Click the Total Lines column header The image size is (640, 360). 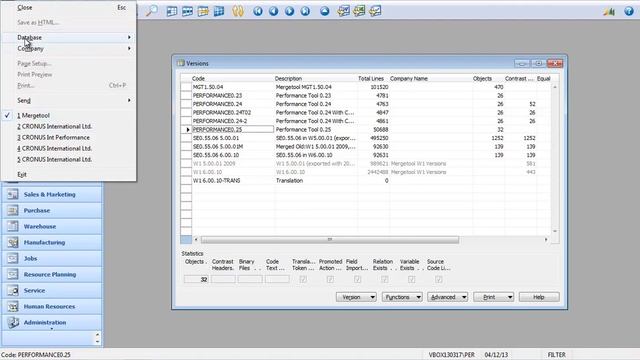pos(373,78)
